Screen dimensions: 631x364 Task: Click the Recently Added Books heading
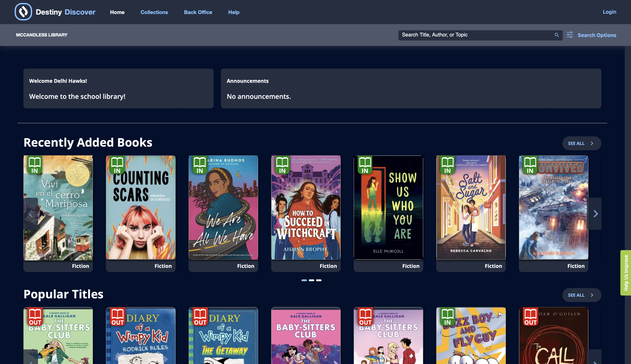[88, 142]
